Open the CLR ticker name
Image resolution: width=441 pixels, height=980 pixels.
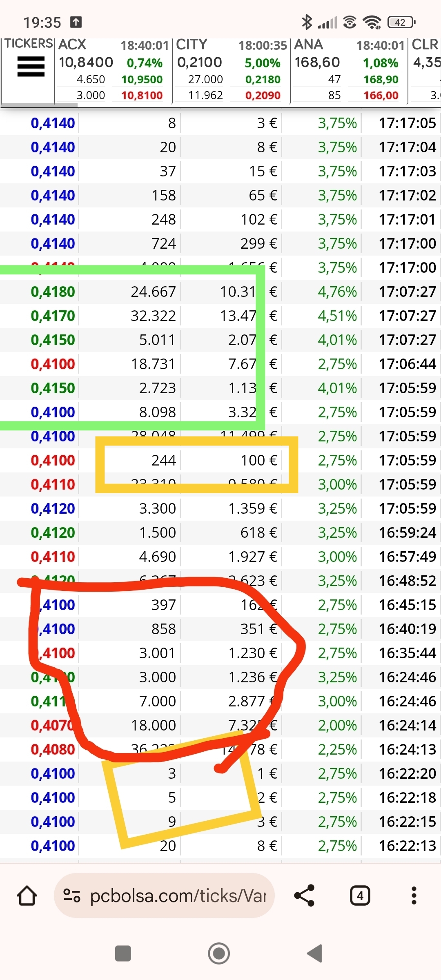pyautogui.click(x=425, y=44)
